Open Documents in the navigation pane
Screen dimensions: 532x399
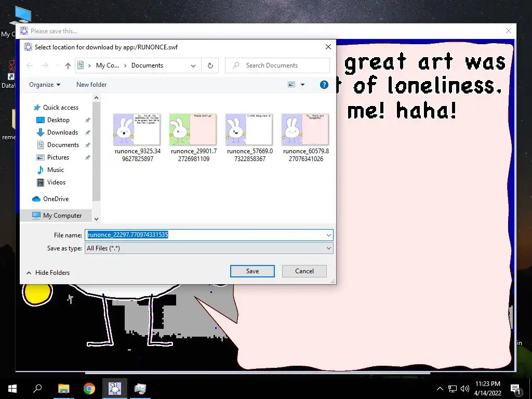[58, 145]
